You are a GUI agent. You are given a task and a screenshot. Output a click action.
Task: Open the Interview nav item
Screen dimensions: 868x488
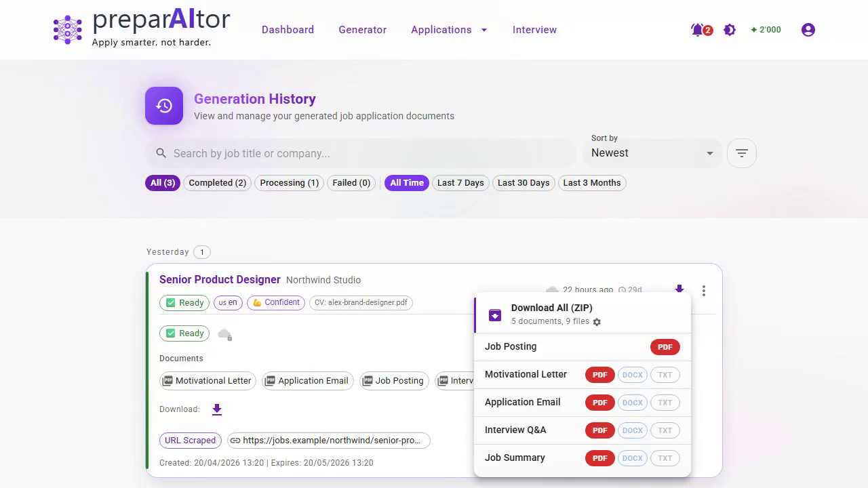pyautogui.click(x=534, y=30)
